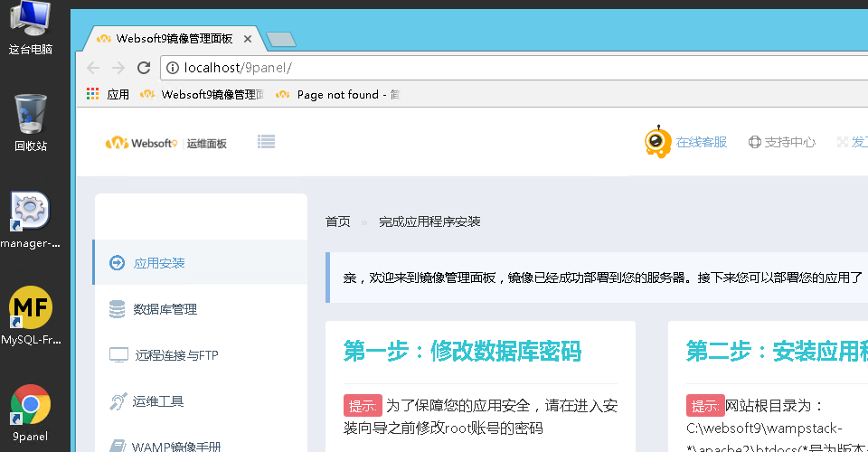Open the Websoft9镜像管理面板 bookmark
This screenshot has height=452, width=868.
pyautogui.click(x=202, y=95)
